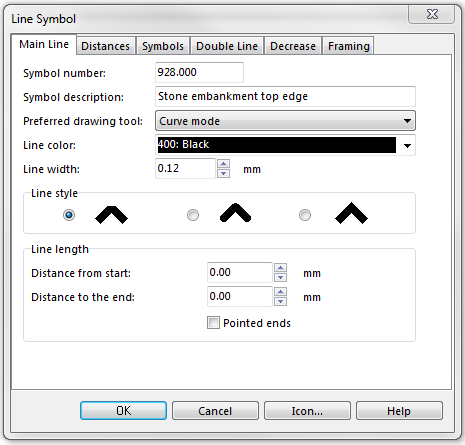Click the Symbol description text field

point(285,96)
